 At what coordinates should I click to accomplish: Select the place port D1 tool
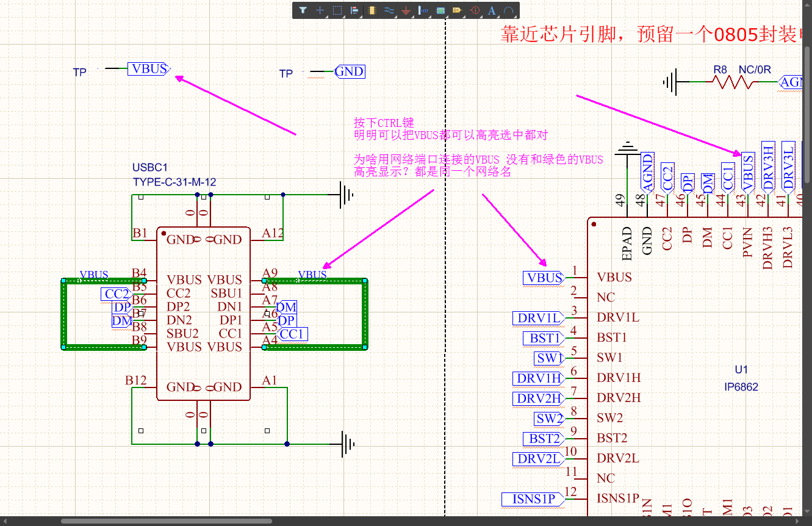(x=458, y=10)
